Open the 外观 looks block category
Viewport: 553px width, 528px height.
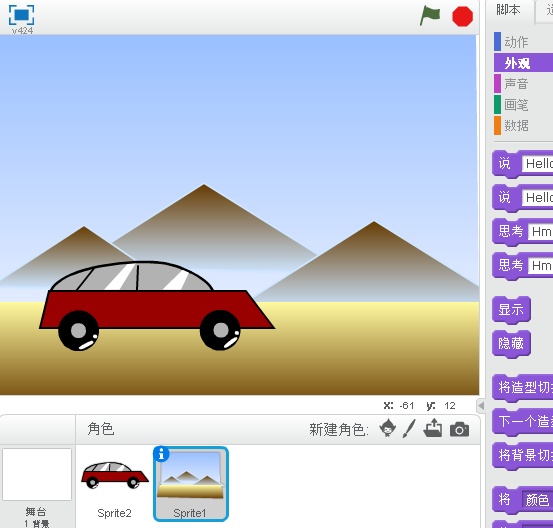click(523, 63)
